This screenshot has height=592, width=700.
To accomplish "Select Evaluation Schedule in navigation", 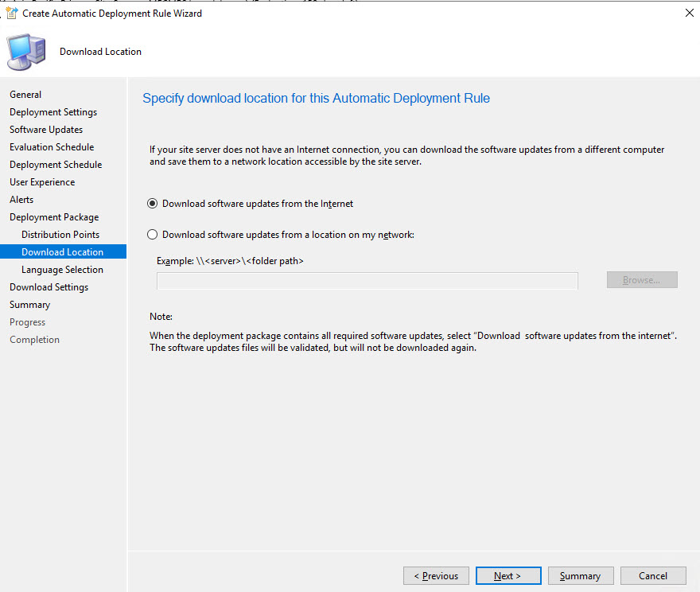I will tap(52, 147).
